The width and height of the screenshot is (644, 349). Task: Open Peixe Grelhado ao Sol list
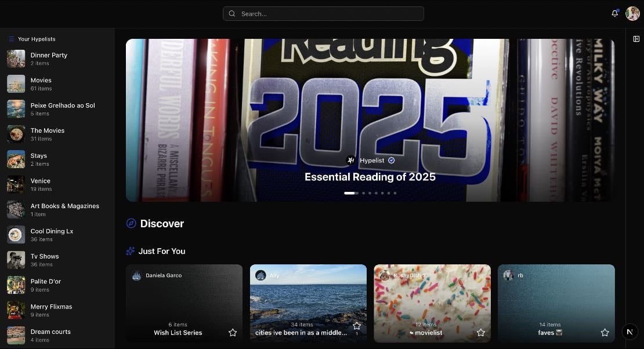pos(57,109)
